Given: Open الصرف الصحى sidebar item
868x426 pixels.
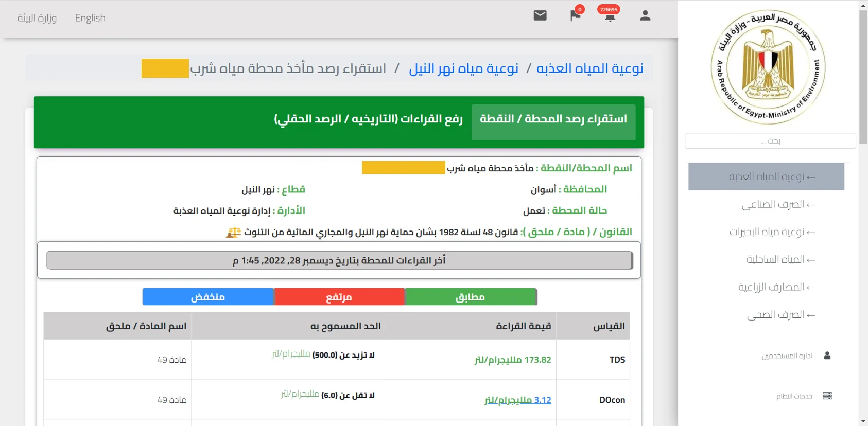Looking at the screenshot, I should coord(781,314).
